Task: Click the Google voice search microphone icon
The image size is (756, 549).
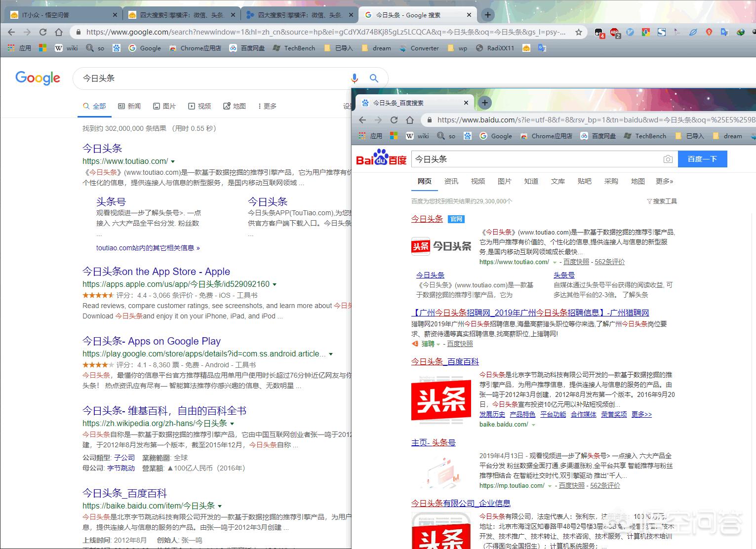Action: 354,78
